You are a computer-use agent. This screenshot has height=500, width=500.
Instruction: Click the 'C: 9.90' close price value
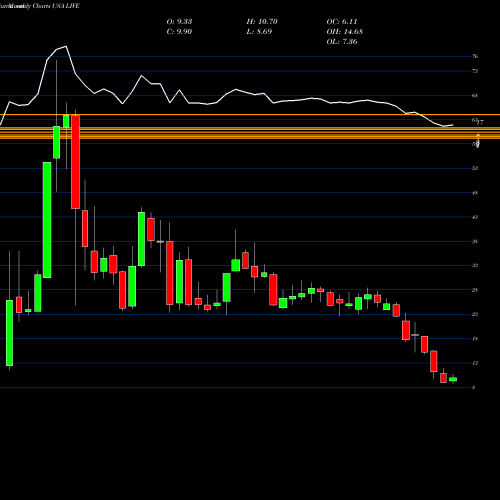click(179, 32)
